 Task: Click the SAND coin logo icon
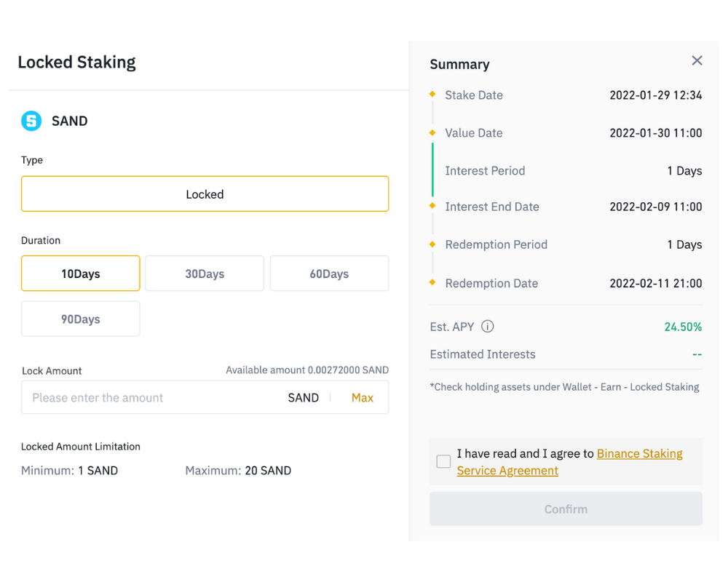point(31,121)
